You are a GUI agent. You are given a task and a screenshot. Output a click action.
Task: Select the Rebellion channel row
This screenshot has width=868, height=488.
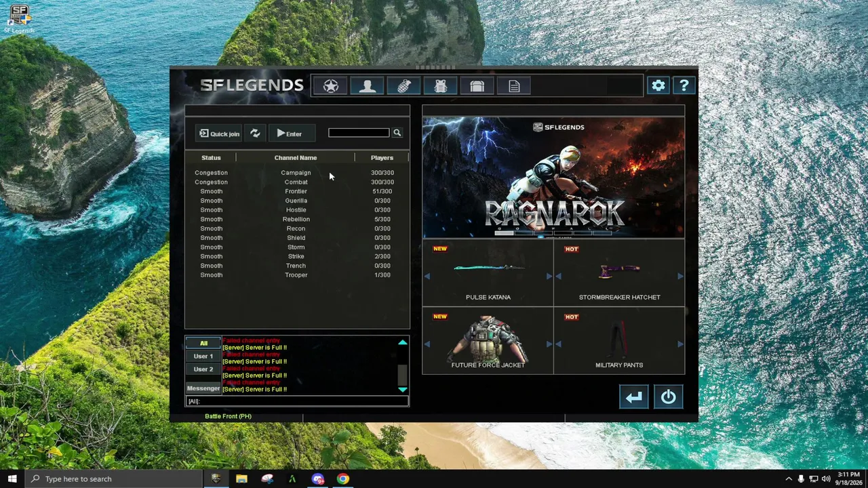297,219
